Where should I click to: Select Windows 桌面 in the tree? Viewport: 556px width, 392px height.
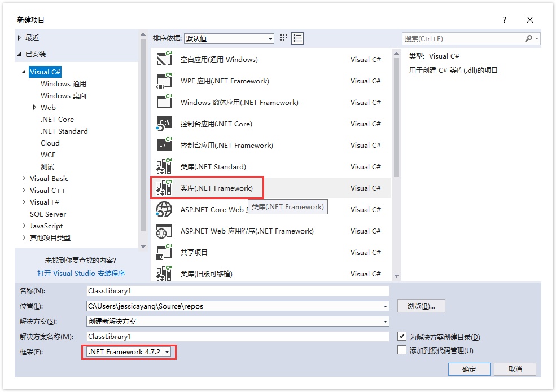point(63,95)
